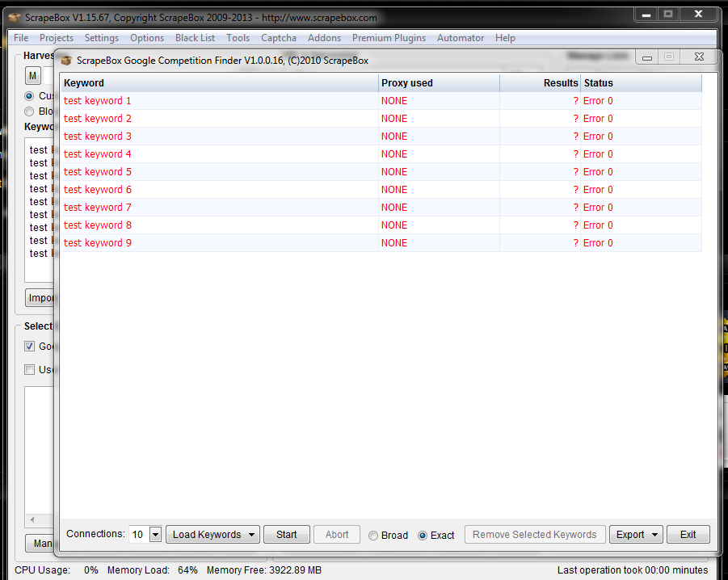Close the Competition Finder window
This screenshot has height=580, width=728.
pos(699,57)
